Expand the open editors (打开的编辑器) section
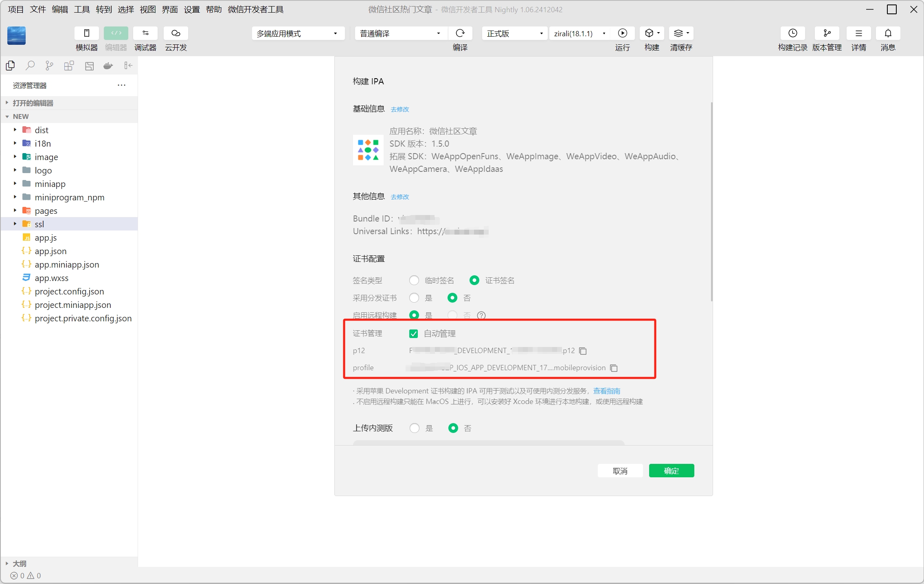The width and height of the screenshot is (924, 584). 69,103
